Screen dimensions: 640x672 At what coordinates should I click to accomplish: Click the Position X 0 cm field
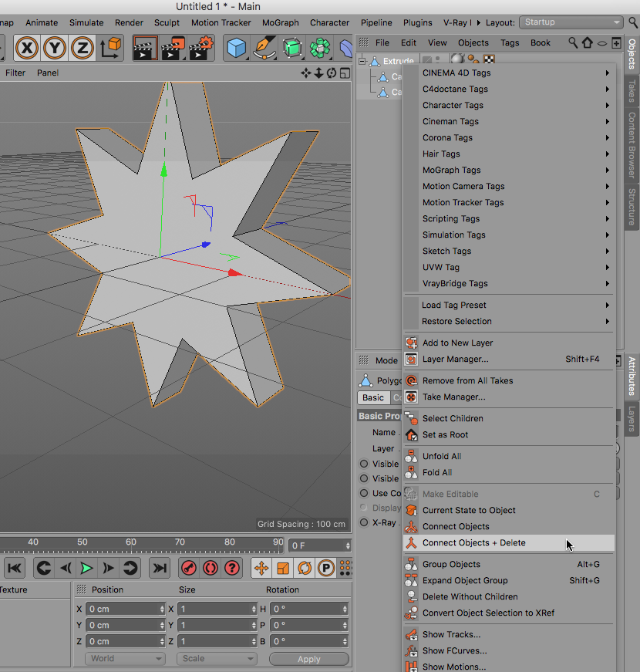click(125, 609)
